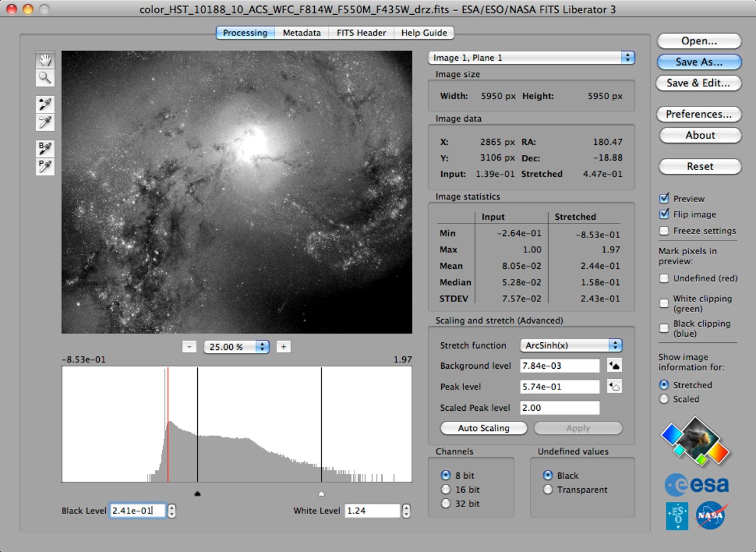Click auto background level icon button

click(x=614, y=366)
